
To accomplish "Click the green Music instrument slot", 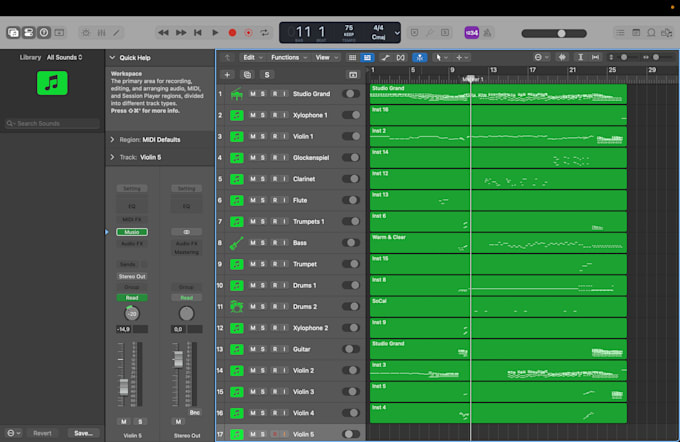I will pyautogui.click(x=132, y=232).
